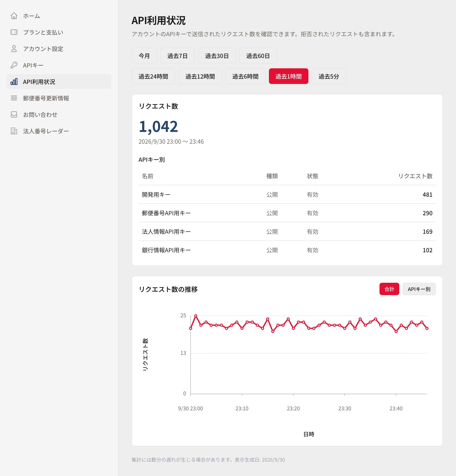Click the ticket icon for プランと支払い
The height and width of the screenshot is (476, 456).
[x=14, y=32]
